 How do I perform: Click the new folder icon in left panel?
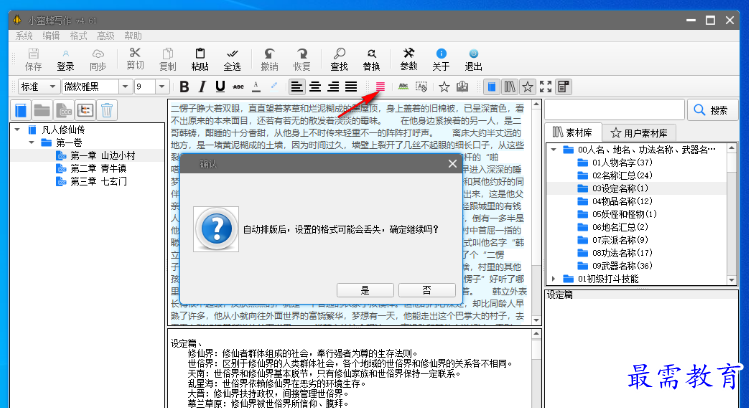pos(42,110)
